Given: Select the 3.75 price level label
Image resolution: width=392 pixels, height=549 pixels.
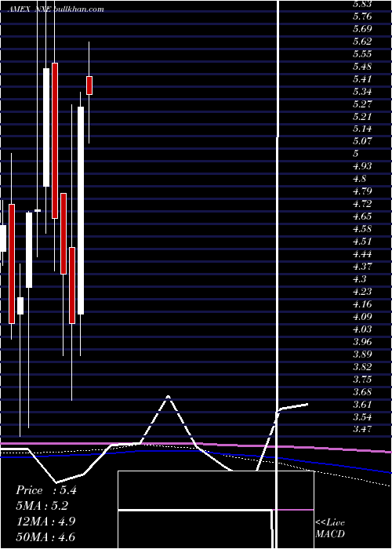Looking at the screenshot, I should coord(362,379).
